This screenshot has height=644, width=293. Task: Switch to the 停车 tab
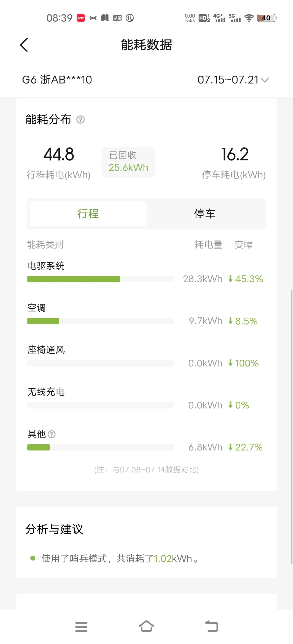[x=205, y=214]
